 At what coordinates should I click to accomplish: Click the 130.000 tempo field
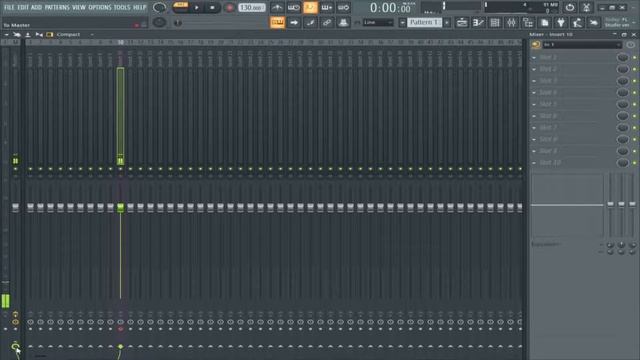coord(251,7)
